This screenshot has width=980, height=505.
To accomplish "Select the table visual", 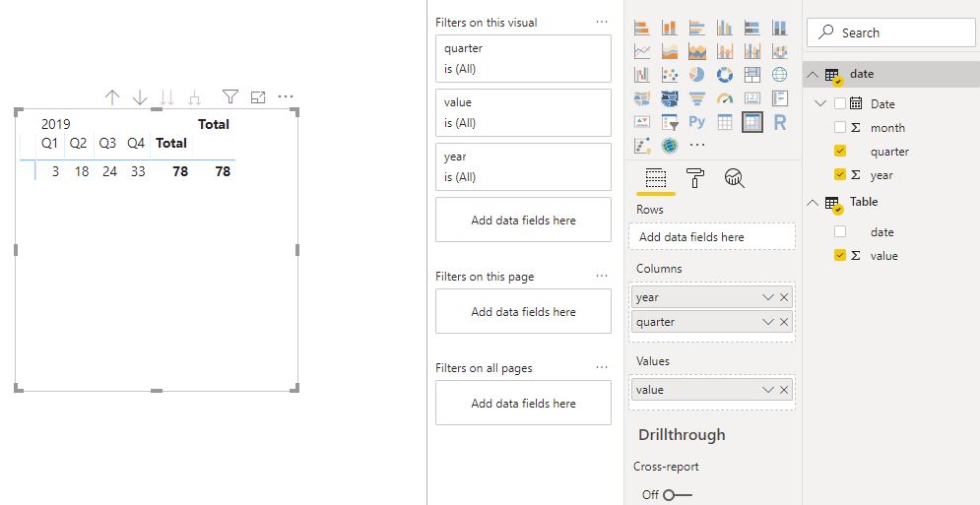I will (724, 122).
